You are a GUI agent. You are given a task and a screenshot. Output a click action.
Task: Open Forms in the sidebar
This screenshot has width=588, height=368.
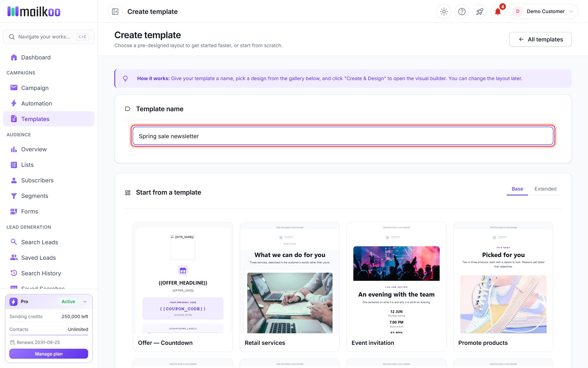coord(49,211)
